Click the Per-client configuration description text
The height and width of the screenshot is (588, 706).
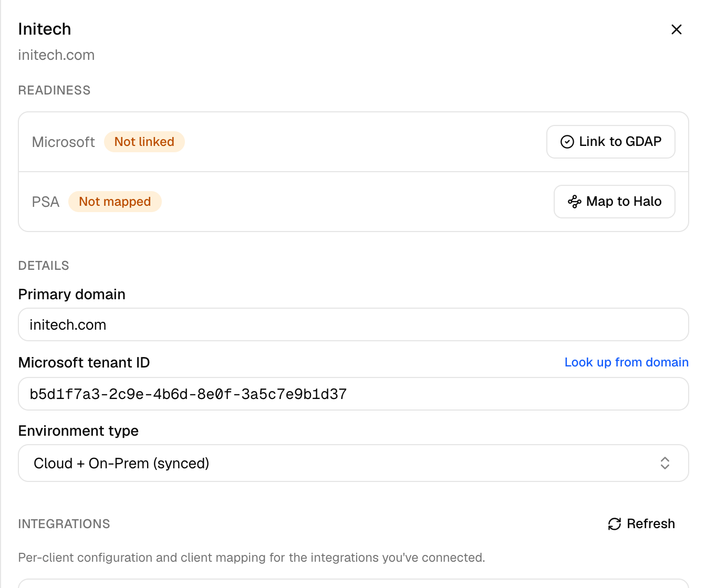[252, 558]
